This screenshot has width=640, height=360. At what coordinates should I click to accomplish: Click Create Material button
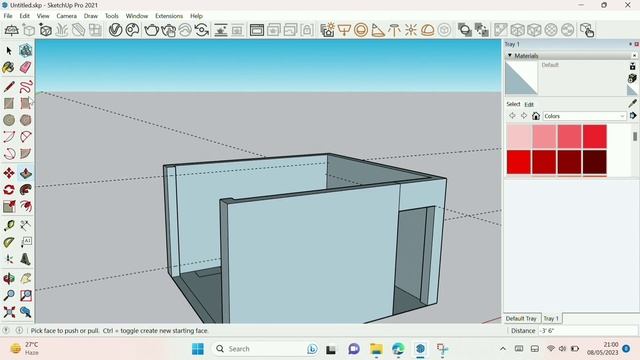[632, 78]
